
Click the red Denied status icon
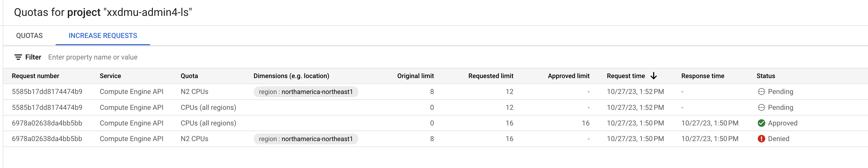[x=762, y=138]
